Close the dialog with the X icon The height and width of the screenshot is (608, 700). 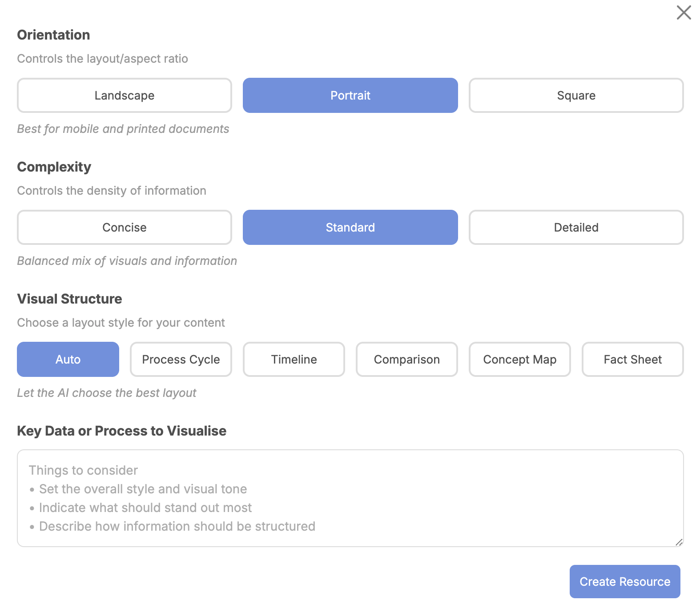[684, 12]
